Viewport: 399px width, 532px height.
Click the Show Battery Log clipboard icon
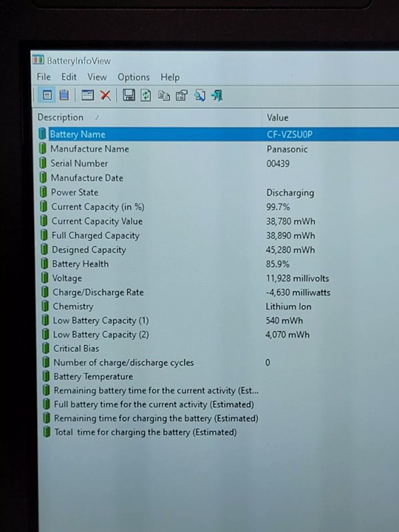64,95
